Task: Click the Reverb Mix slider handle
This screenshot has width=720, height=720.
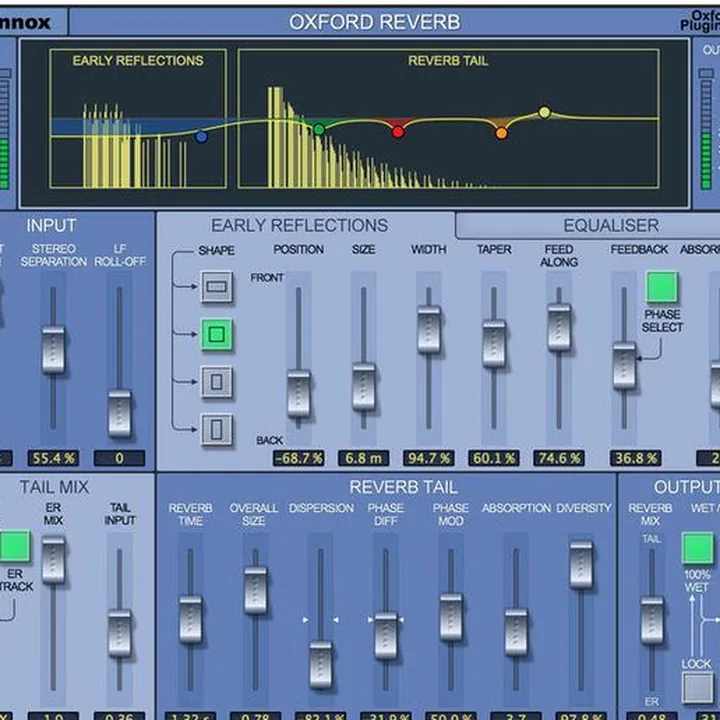Action: (x=652, y=621)
